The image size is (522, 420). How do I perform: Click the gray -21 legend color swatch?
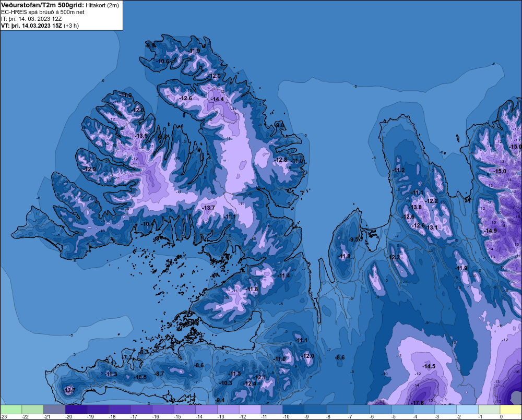coord(54,410)
